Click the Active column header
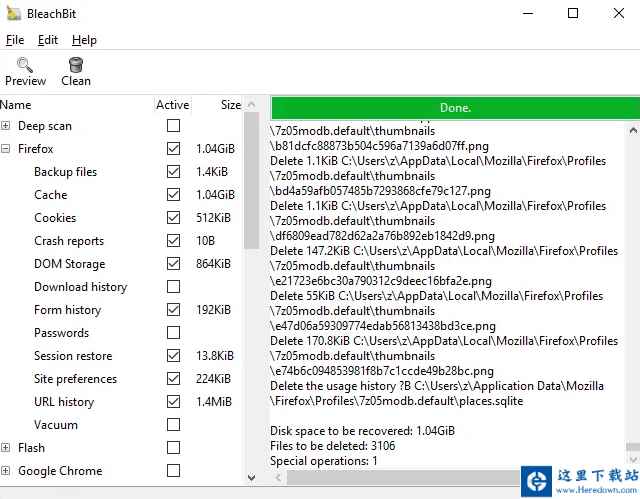 (x=172, y=105)
